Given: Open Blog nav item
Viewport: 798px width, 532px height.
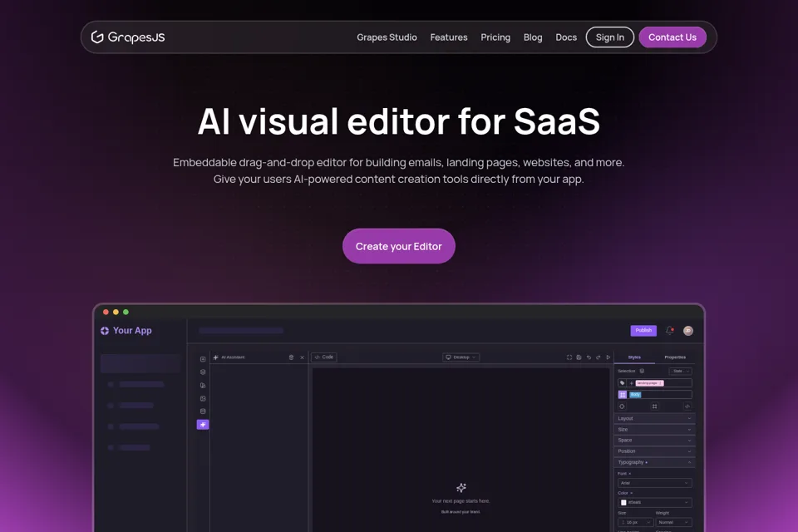Looking at the screenshot, I should click(533, 37).
